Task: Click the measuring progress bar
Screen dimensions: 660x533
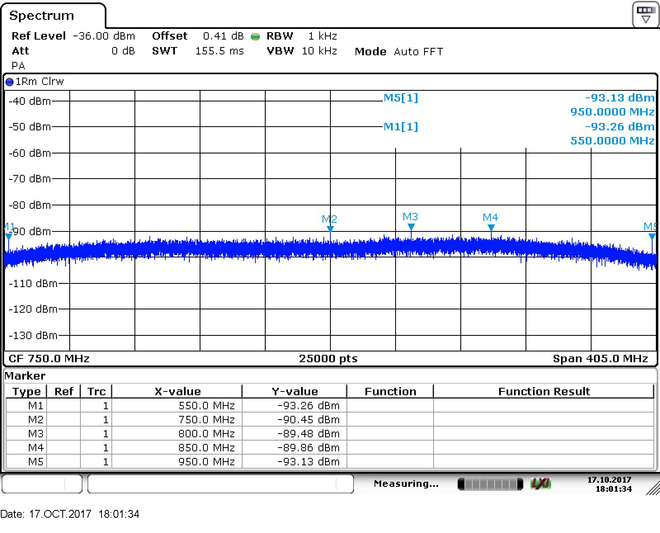Action: (490, 484)
